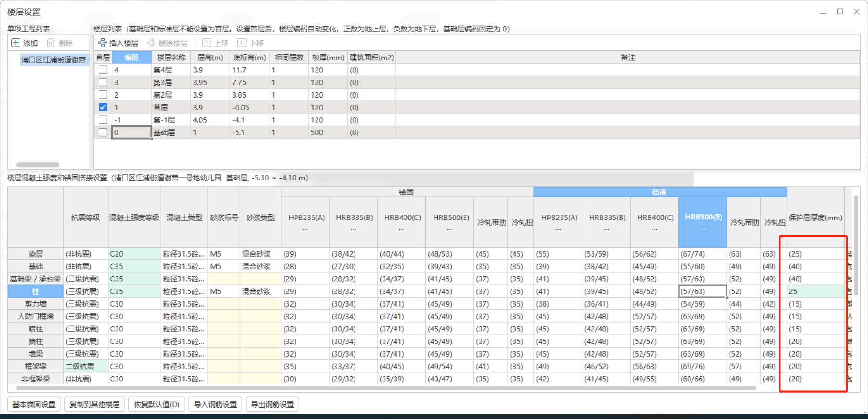Open ellipsis under anchorage HPB235(A) header
Viewport: 868px width, 419px height.
pos(306,229)
